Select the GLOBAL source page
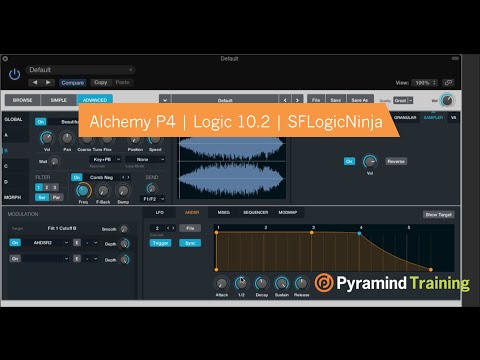This screenshot has width=480, height=360. click(14, 119)
